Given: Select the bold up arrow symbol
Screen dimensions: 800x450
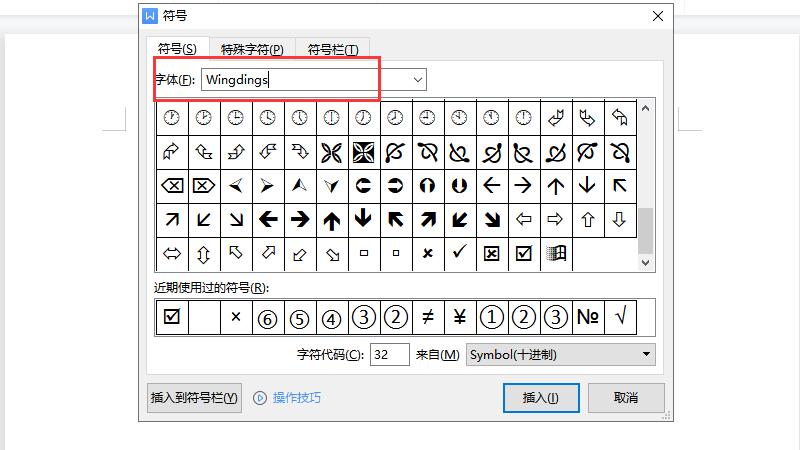Looking at the screenshot, I should pos(332,220).
